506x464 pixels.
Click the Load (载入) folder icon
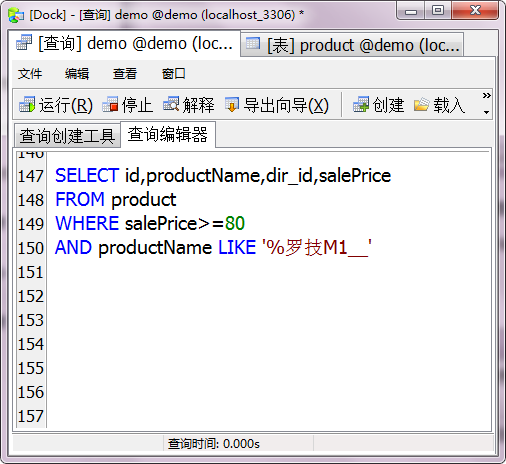[421, 105]
